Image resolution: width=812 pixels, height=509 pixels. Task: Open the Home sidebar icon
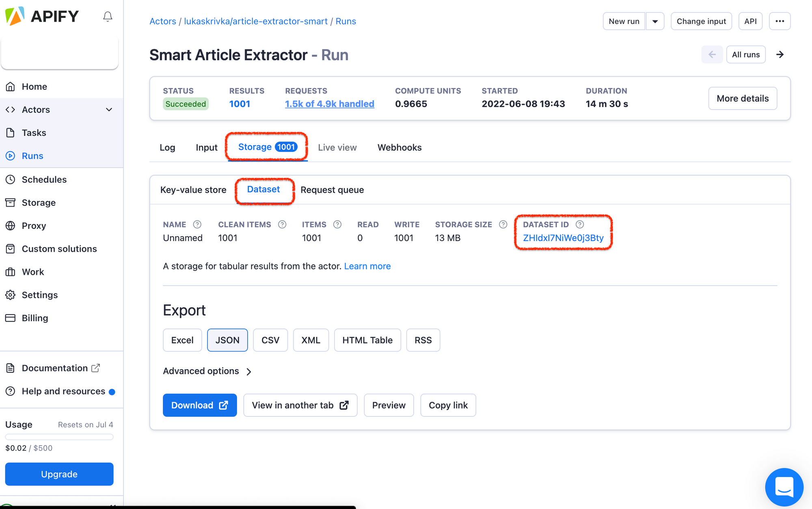coord(11,86)
